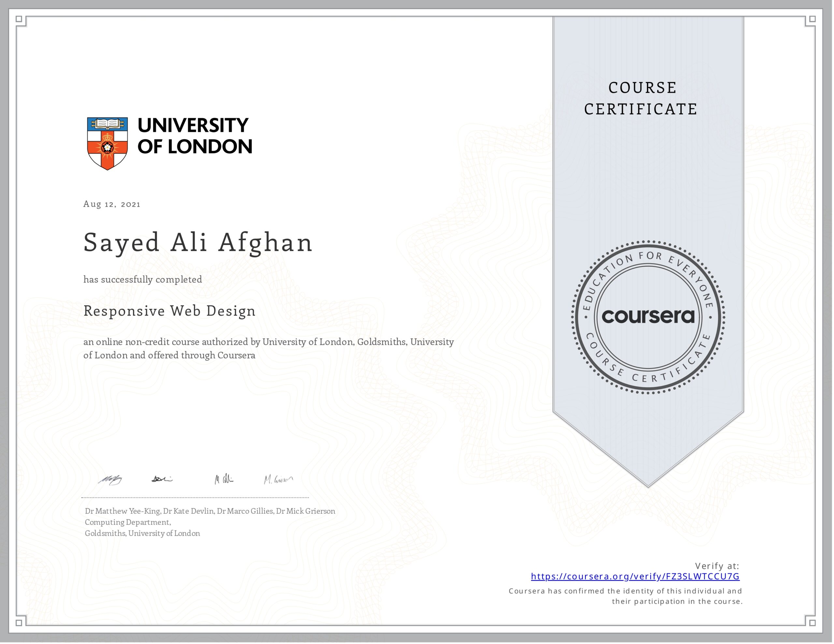
Task: Click the first signature by Matthew Yee-King
Action: 110,480
